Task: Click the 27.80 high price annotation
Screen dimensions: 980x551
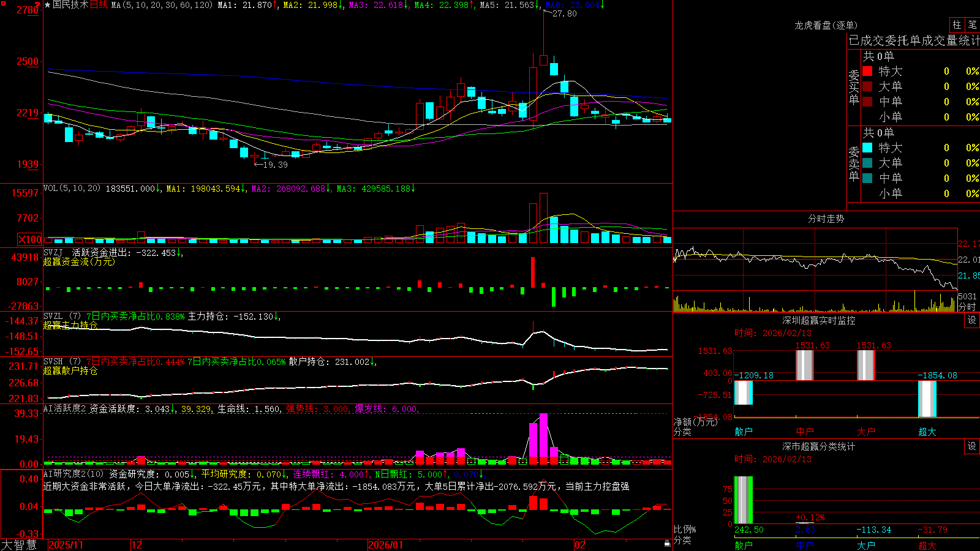Action: click(564, 13)
